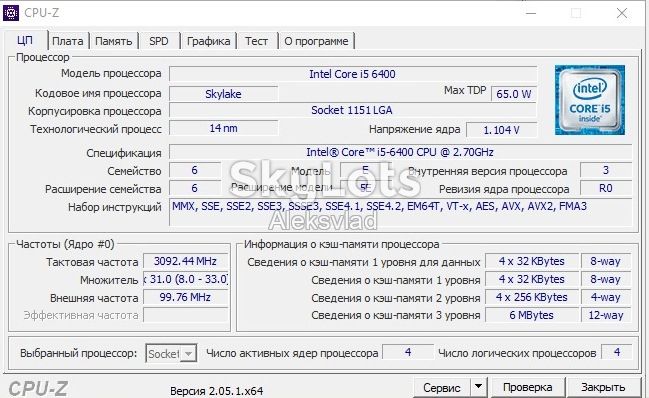649x398 pixels.
Task: Expand the Сервис dropdown arrow
Action: pos(478,387)
